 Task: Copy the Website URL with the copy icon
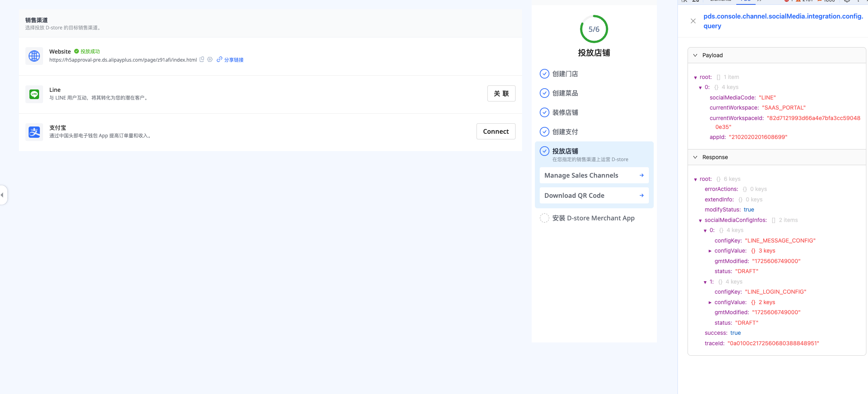pos(202,59)
